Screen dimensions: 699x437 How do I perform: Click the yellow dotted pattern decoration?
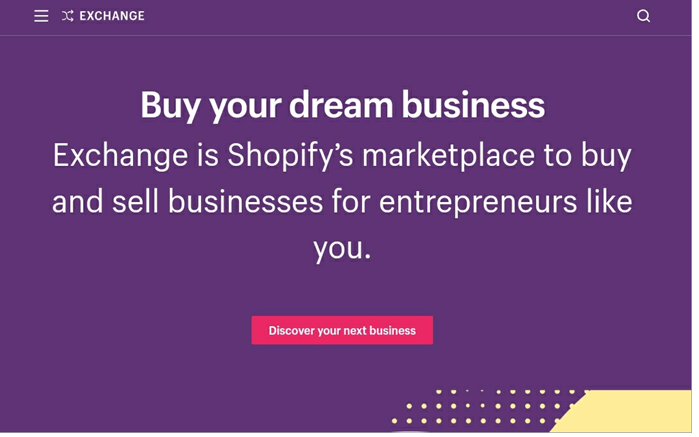point(484,406)
